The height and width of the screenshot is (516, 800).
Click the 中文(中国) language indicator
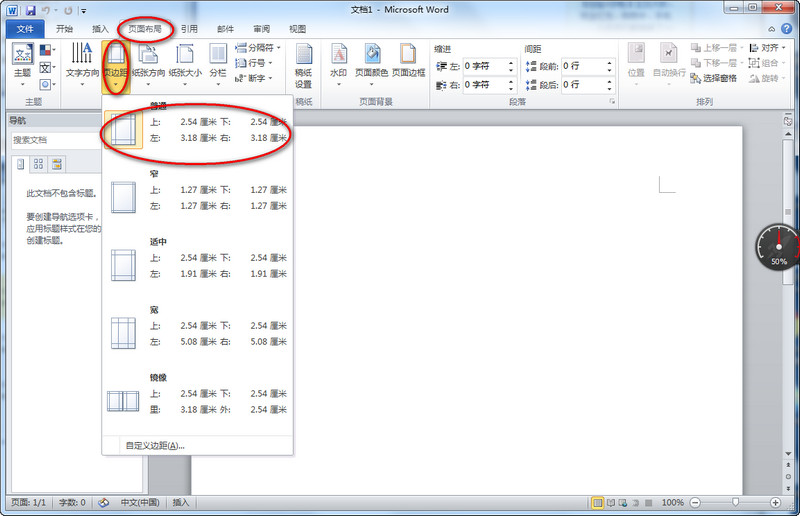[140, 503]
